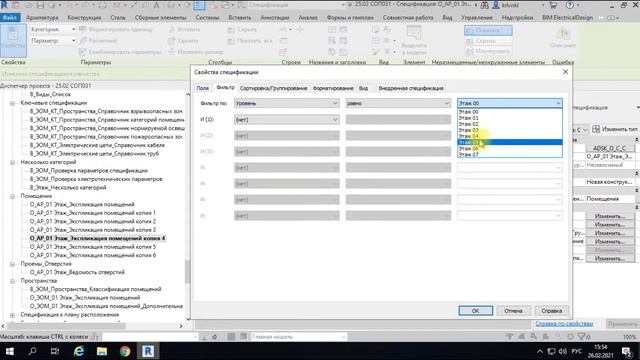Click Показать все columns tool
The height and width of the screenshot is (360, 640).
click(x=250, y=40)
